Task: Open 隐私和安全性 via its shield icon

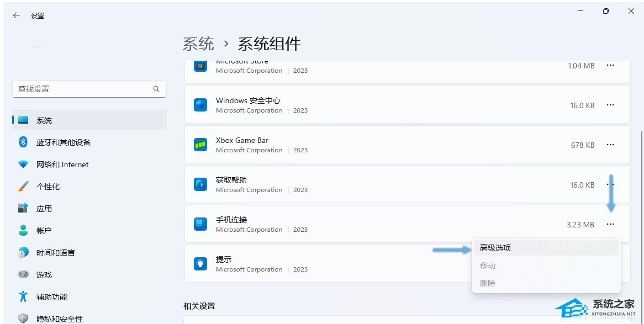Action: [23, 318]
